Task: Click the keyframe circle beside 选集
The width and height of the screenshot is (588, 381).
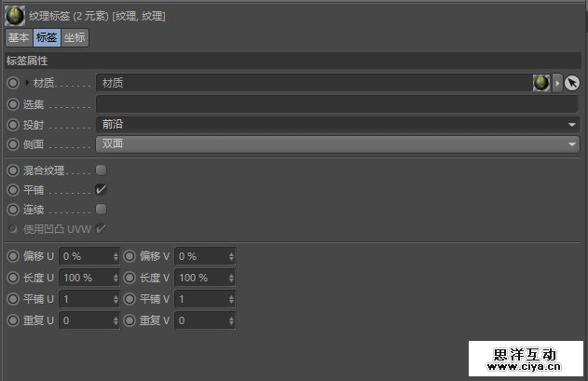Action: [13, 104]
